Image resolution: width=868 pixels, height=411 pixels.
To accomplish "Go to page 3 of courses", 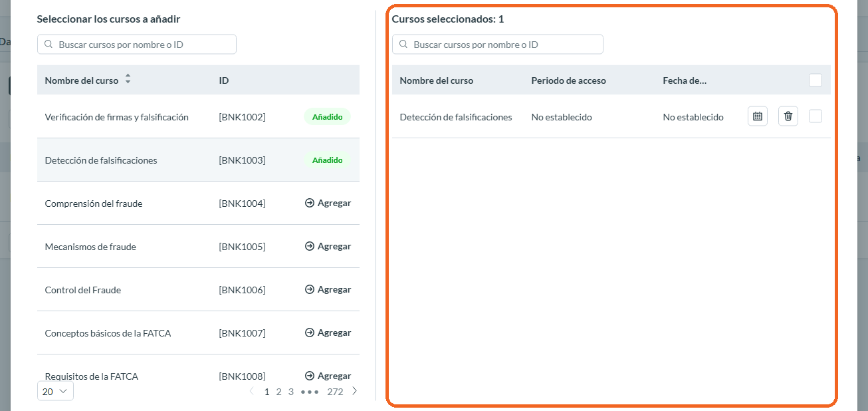I will click(291, 392).
